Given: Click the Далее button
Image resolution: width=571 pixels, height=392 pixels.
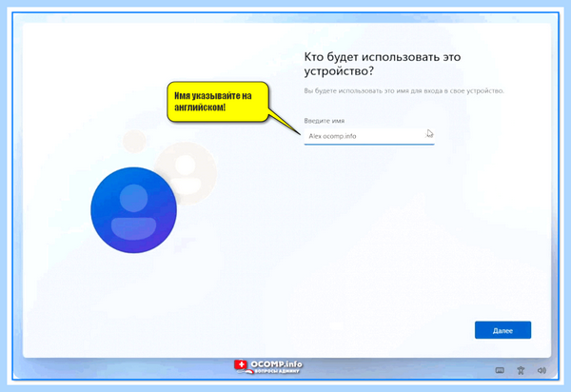Looking at the screenshot, I should point(502,330).
